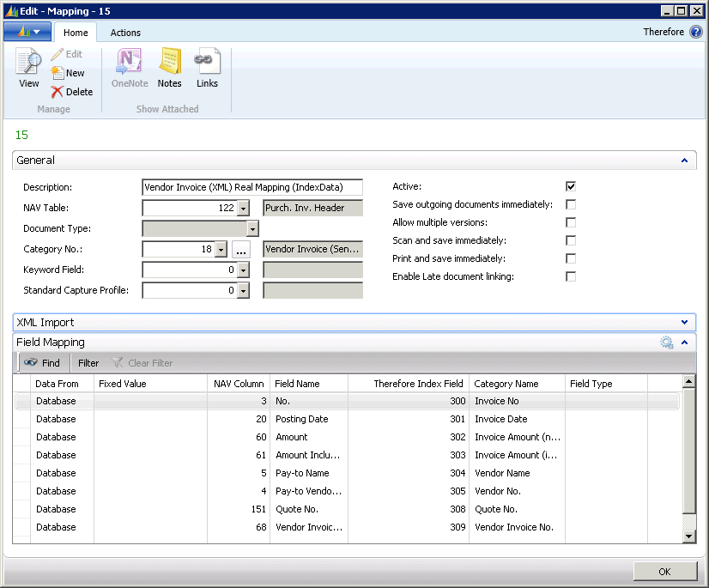709x588 pixels.
Task: Open the record in OneNote
Action: [x=129, y=69]
